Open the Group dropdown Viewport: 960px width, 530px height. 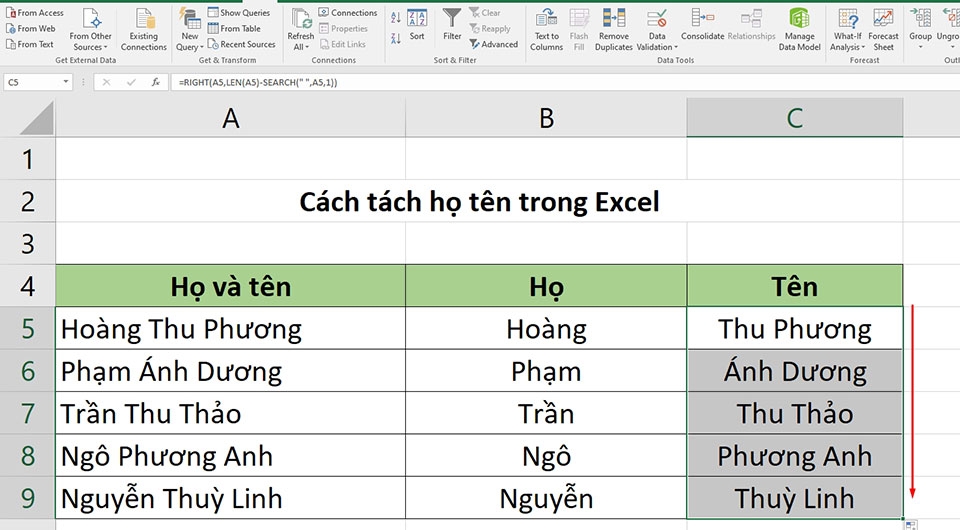[920, 29]
